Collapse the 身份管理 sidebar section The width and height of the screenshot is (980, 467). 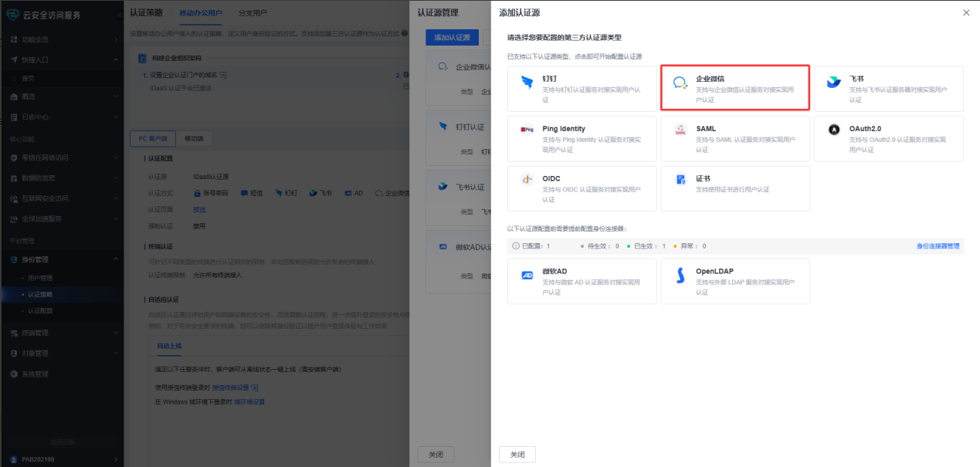pyautogui.click(x=116, y=259)
